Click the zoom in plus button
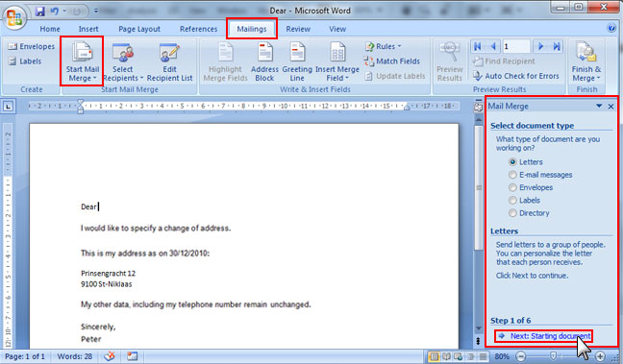Viewport: 623px width, 364px height. (600, 356)
